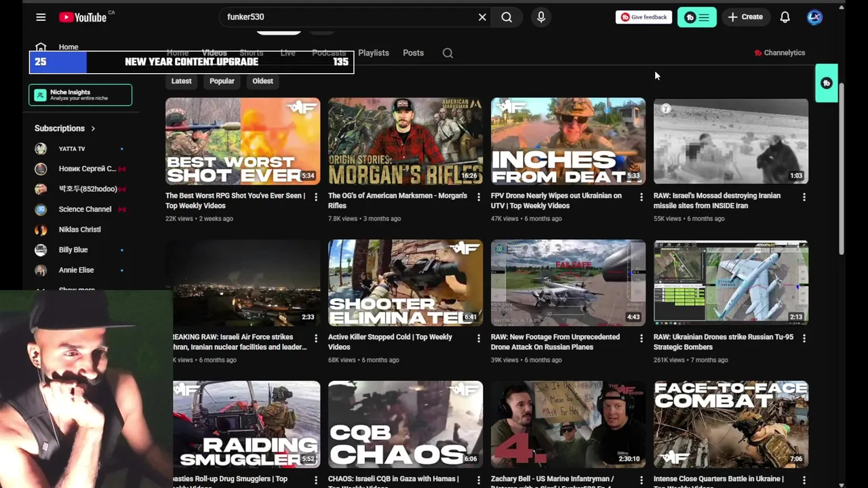Viewport: 868px width, 488px height.
Task: Open options for CHAOS Israeli CQB video
Action: coord(478,480)
